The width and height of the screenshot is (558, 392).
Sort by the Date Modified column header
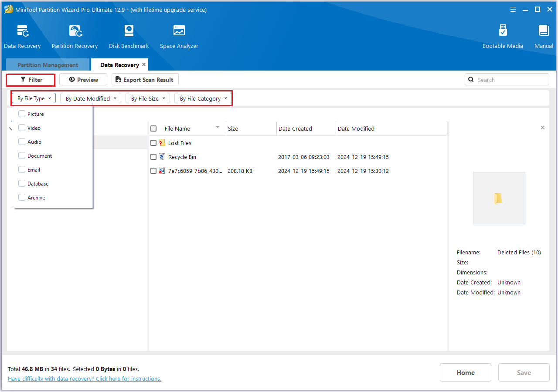click(391, 128)
